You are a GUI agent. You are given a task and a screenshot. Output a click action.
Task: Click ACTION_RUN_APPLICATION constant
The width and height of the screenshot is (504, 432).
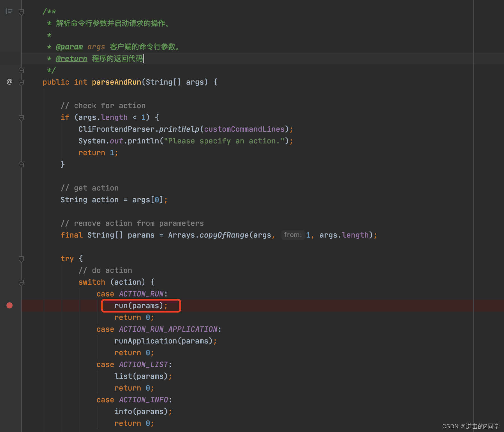click(x=168, y=329)
